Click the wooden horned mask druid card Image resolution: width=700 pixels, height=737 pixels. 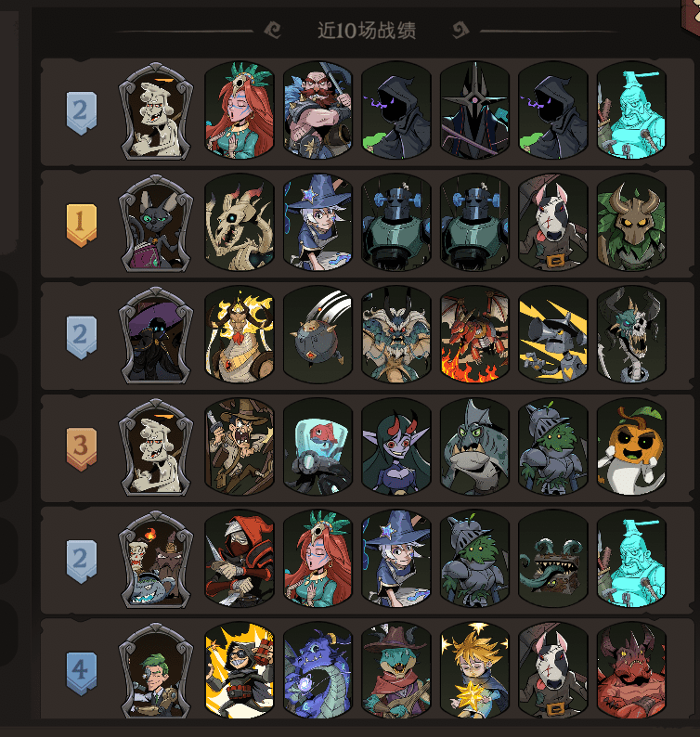(x=631, y=223)
